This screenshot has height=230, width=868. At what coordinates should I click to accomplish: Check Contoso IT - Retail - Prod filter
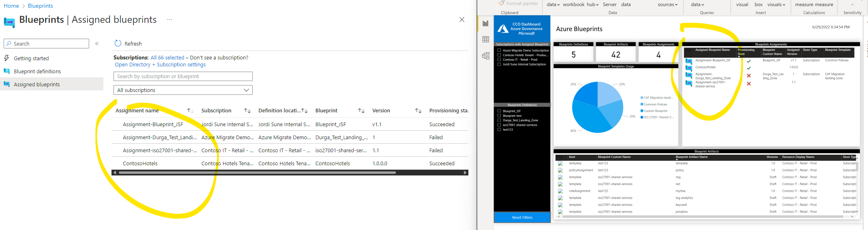click(499, 59)
